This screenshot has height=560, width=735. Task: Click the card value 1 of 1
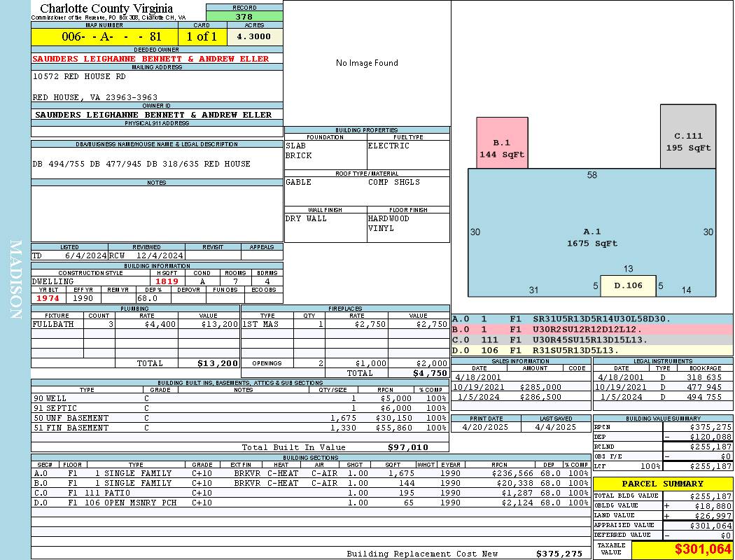202,36
